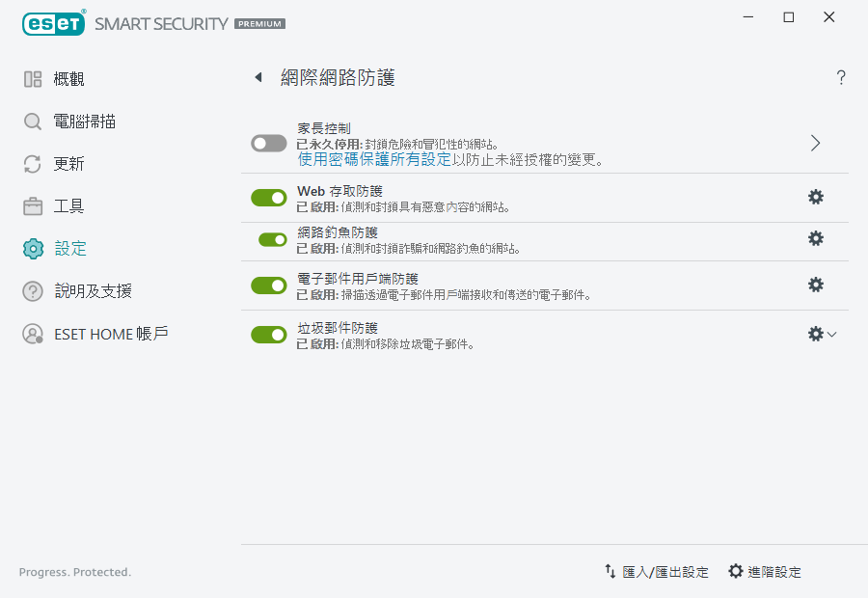Open 電子郵件用戶端防護 gear settings
868x598 pixels.
point(816,285)
